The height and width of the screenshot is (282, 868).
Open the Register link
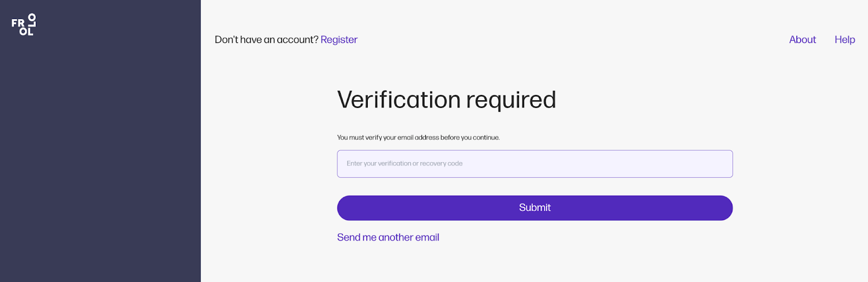click(339, 40)
